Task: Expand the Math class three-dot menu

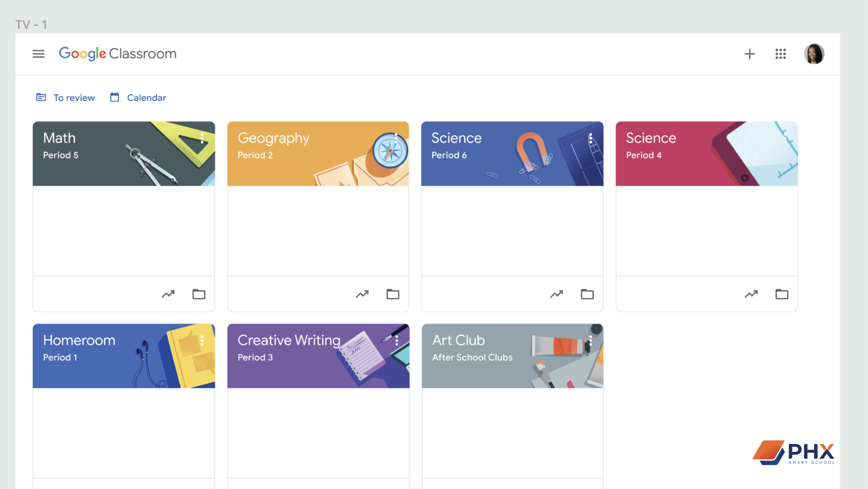Action: (x=202, y=138)
